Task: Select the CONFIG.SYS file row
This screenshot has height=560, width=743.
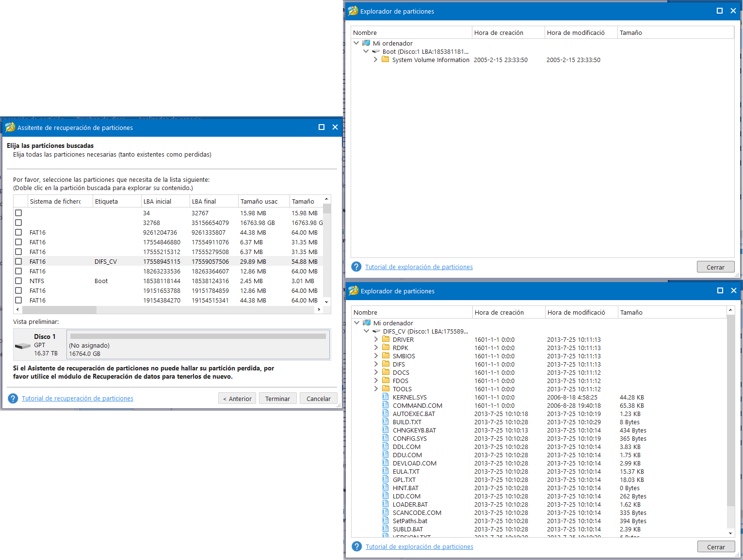Action: pyautogui.click(x=410, y=438)
